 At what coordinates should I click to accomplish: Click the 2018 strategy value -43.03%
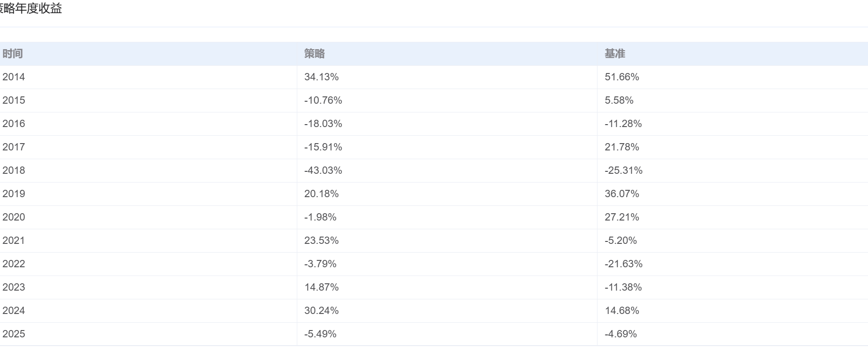tap(323, 170)
